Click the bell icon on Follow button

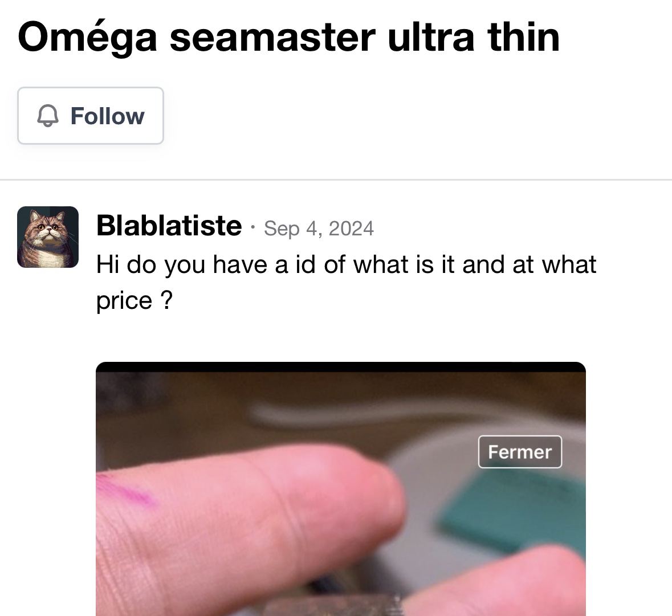48,116
